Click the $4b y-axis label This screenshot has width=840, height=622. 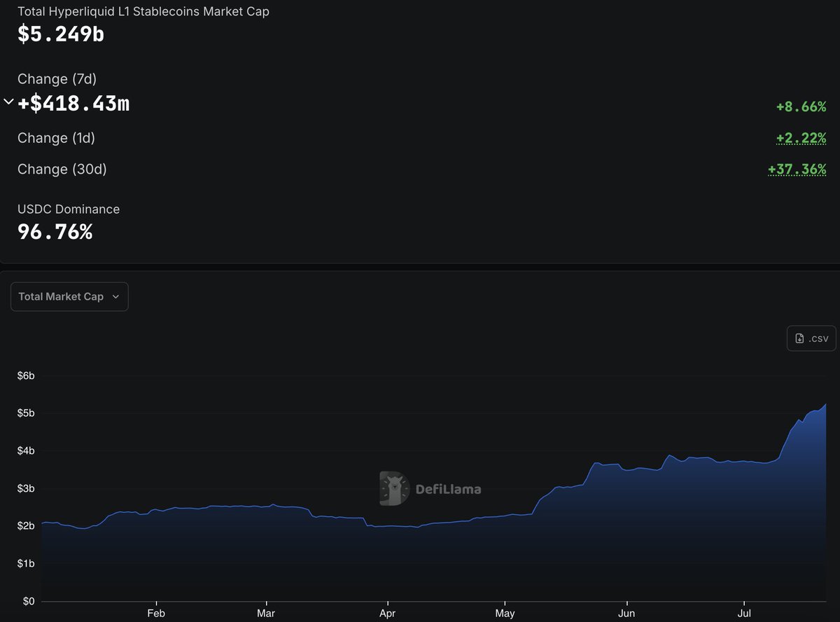26,450
